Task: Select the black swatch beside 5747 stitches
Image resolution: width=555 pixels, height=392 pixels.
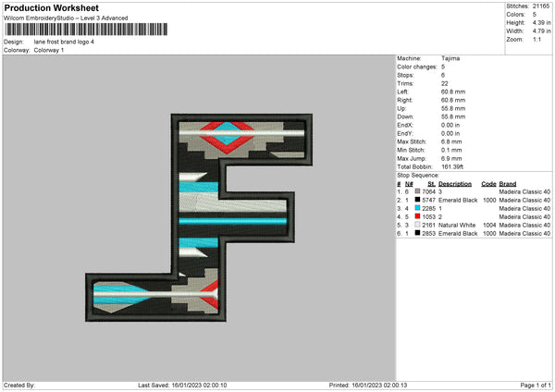Action: click(417, 200)
